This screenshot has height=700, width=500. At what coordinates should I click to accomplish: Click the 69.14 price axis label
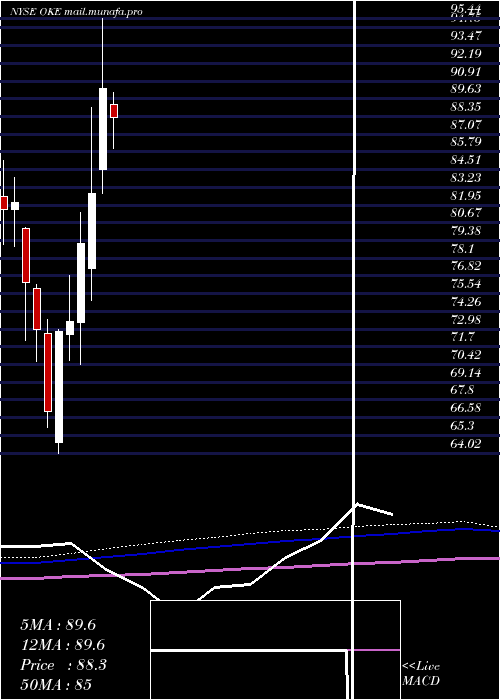pyautogui.click(x=466, y=372)
